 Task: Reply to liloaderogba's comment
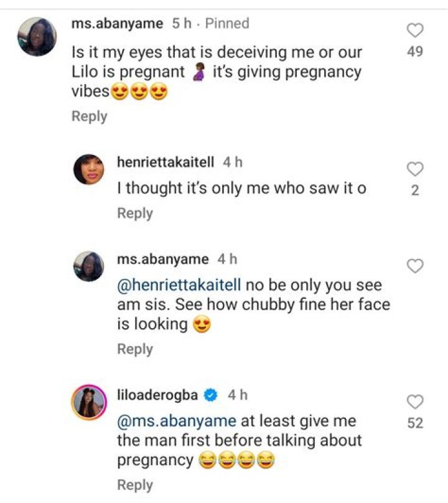[x=135, y=485]
